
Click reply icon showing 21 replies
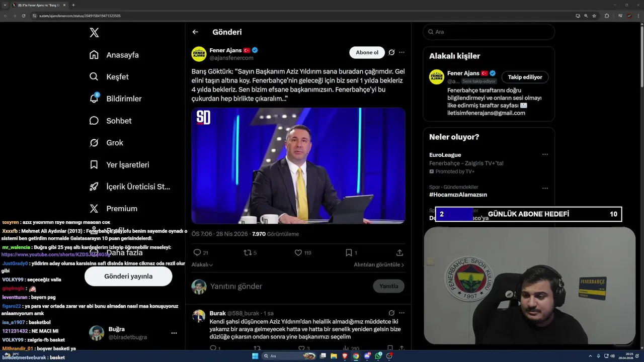tap(197, 252)
